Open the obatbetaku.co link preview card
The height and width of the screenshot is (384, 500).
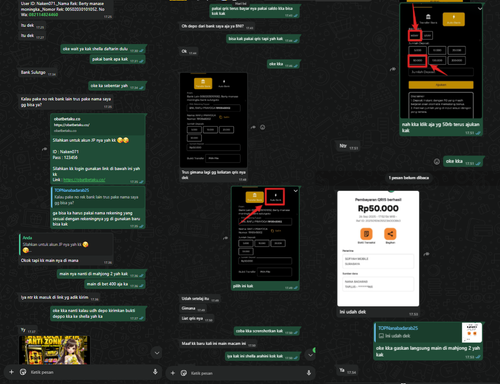[x=98, y=124]
